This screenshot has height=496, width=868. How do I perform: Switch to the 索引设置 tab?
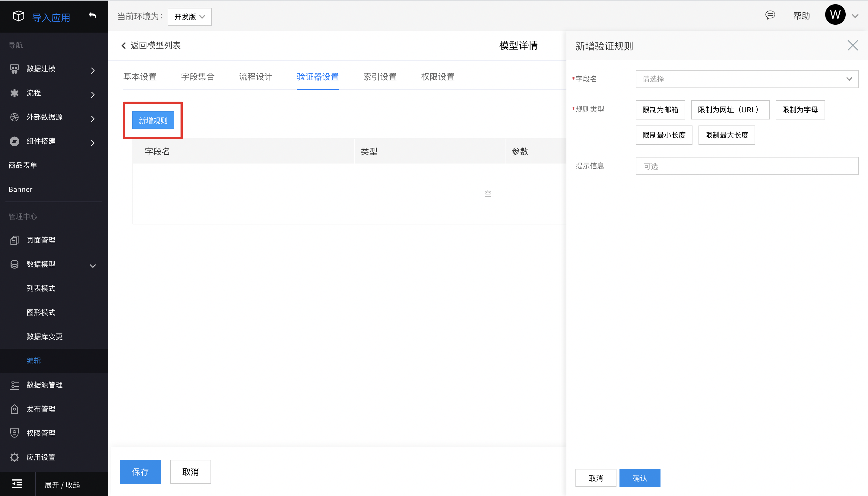tap(380, 77)
